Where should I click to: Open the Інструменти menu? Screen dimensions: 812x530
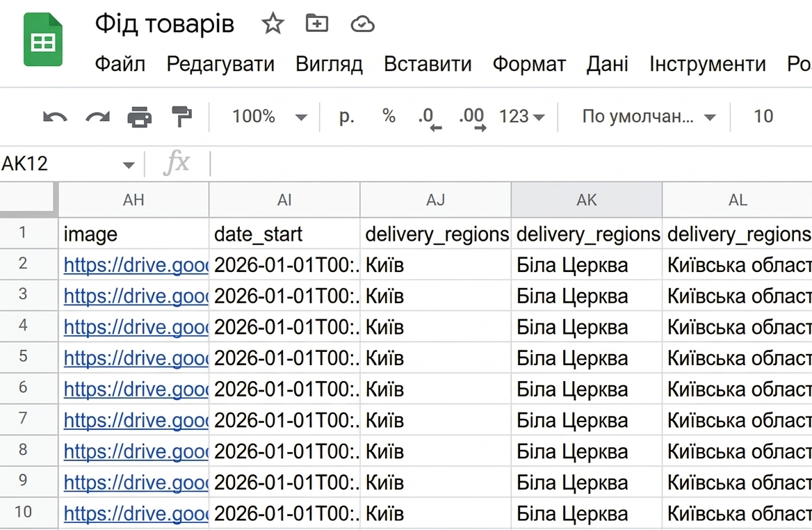707,64
